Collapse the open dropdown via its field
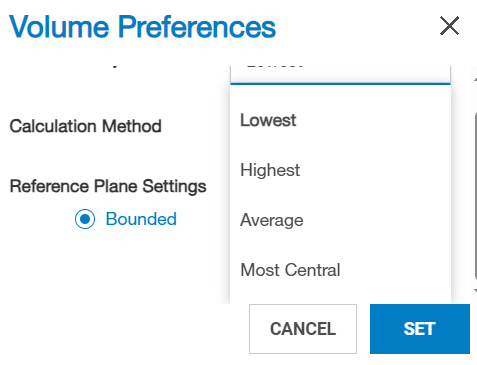This screenshot has width=477, height=365. (340, 74)
